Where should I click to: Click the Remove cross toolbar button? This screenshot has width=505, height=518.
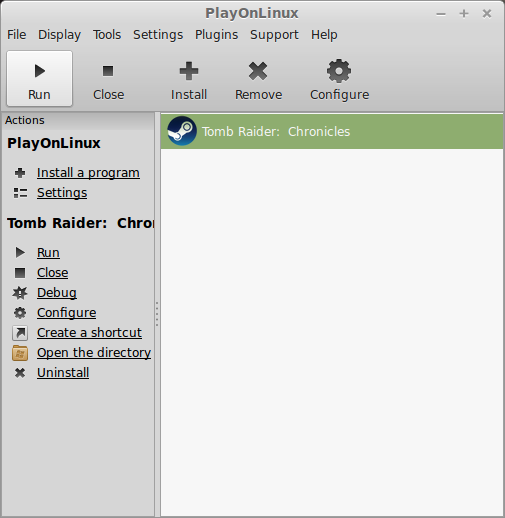pos(258,80)
